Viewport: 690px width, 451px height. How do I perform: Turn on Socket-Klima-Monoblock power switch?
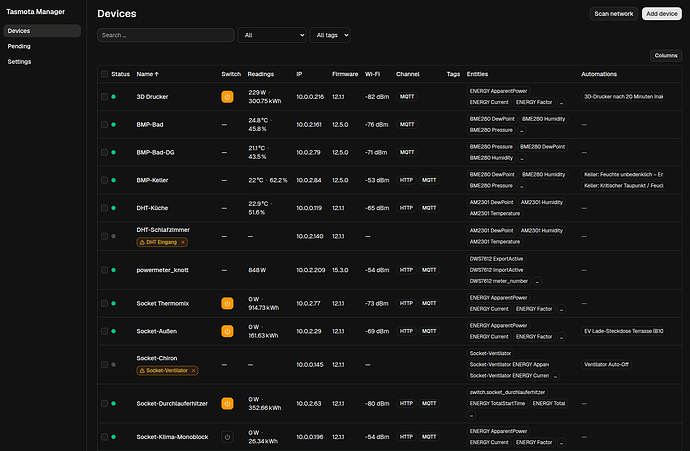click(227, 437)
